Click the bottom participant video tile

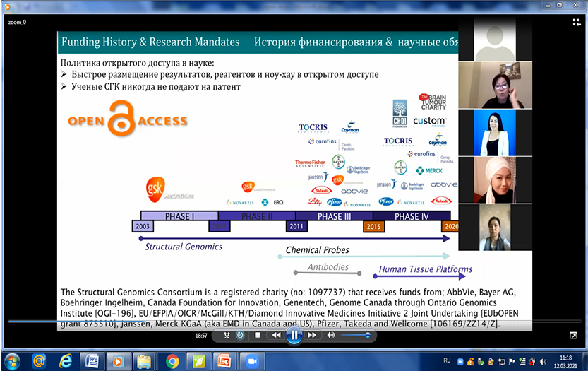[x=495, y=228]
